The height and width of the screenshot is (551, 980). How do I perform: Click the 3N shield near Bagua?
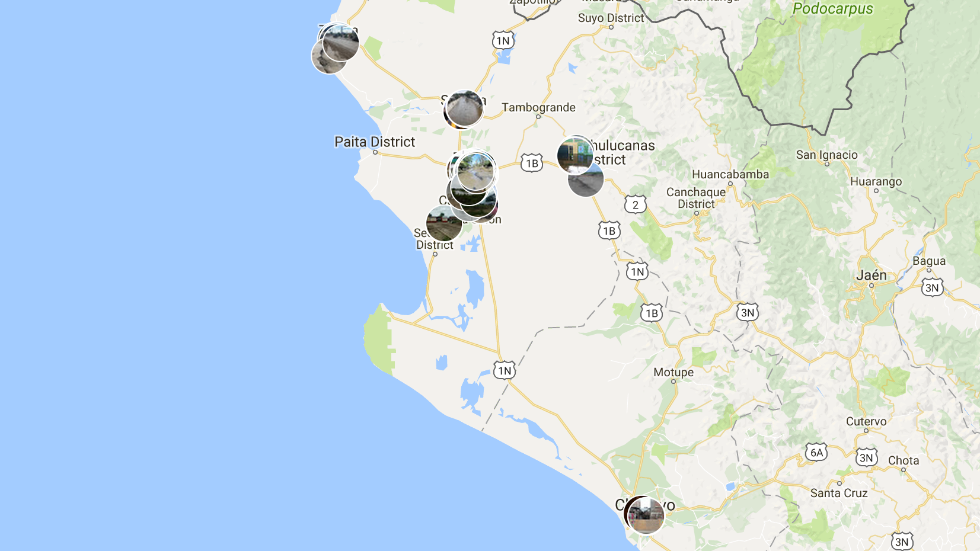pyautogui.click(x=932, y=288)
